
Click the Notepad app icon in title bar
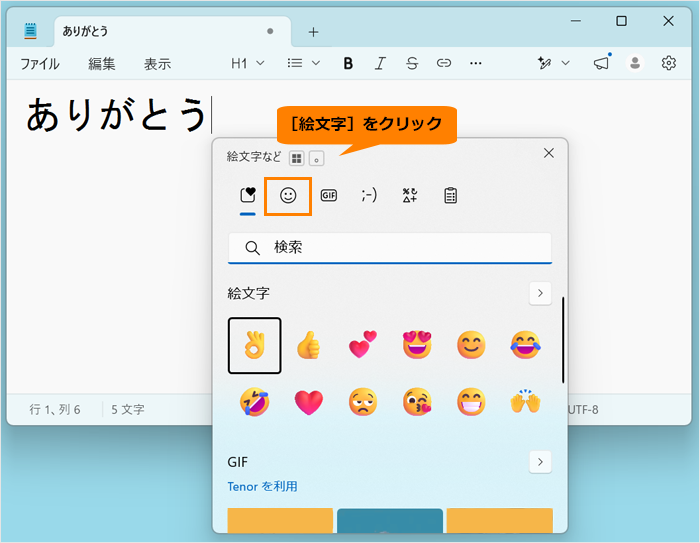pos(30,31)
